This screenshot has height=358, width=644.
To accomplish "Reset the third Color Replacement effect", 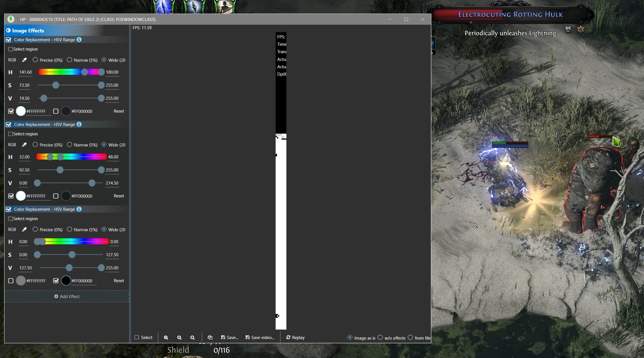I will (x=119, y=280).
